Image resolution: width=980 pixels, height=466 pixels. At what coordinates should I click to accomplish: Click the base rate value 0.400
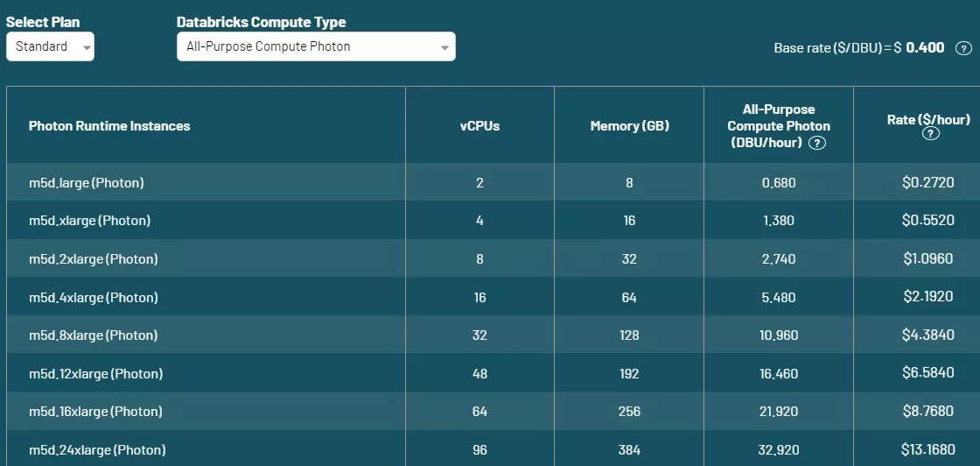point(925,47)
